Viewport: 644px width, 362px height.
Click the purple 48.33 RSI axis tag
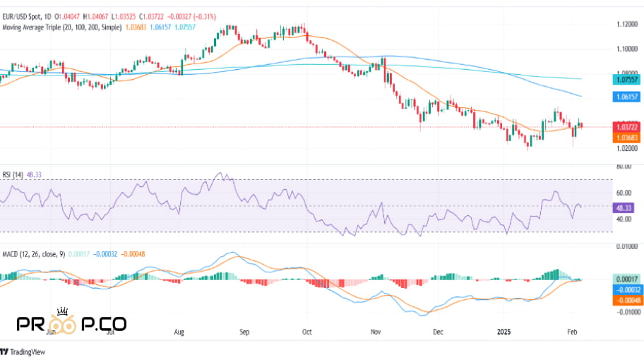click(624, 207)
